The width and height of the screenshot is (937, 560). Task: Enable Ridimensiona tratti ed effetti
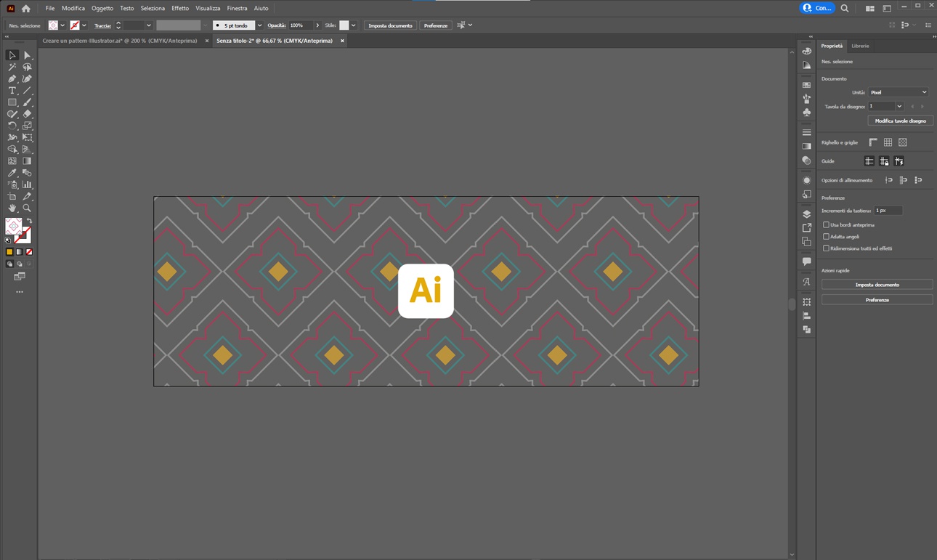tap(826, 248)
